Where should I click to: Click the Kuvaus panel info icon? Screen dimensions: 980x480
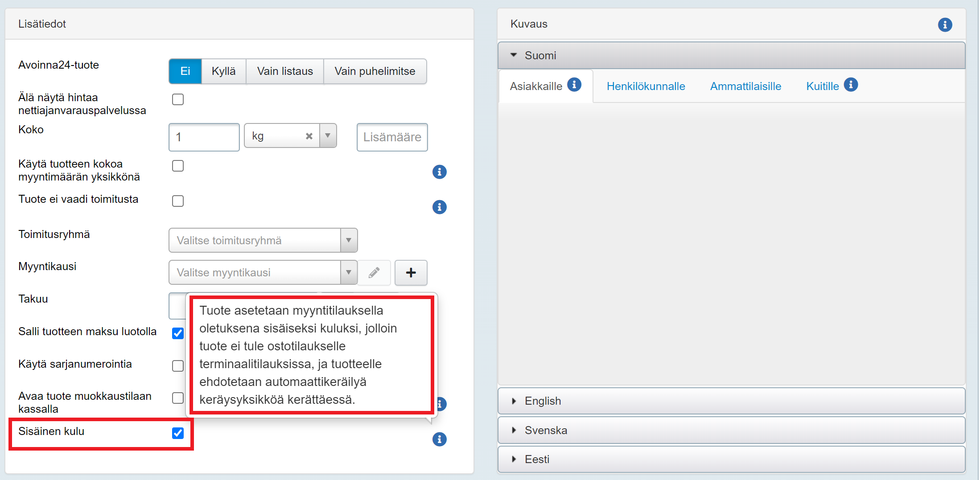(945, 25)
